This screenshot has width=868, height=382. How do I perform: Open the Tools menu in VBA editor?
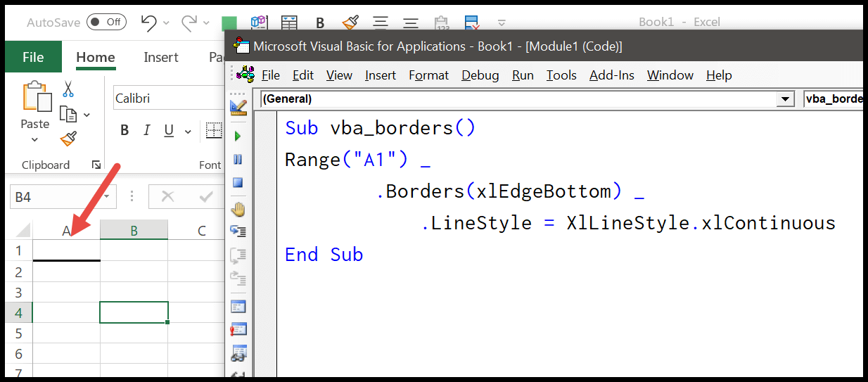(561, 75)
